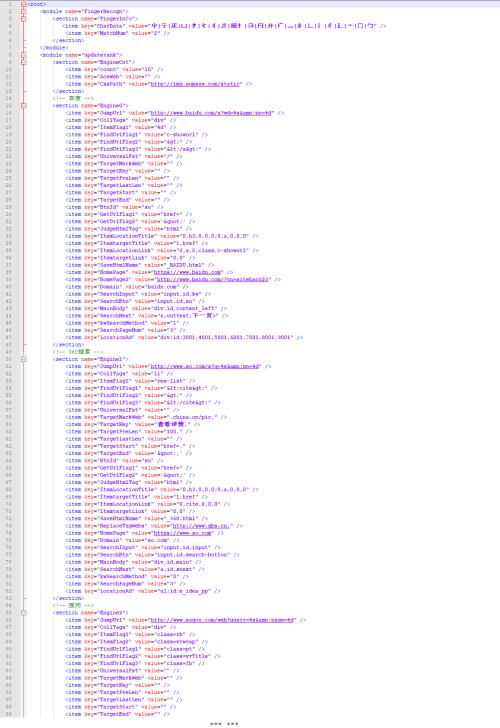Collapse the EngineCnt section fold marker
The image size is (500, 728).
pyautogui.click(x=23, y=62)
